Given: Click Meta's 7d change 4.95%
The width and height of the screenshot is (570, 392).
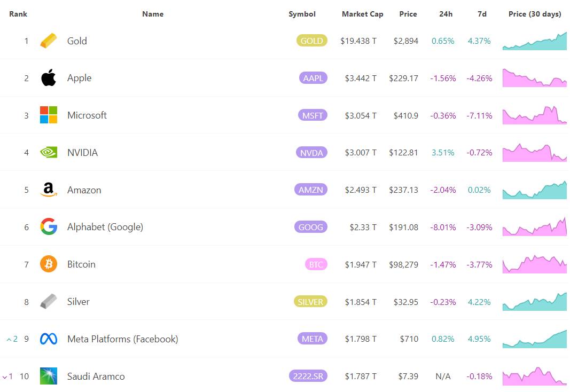Looking at the screenshot, I should pyautogui.click(x=479, y=339).
